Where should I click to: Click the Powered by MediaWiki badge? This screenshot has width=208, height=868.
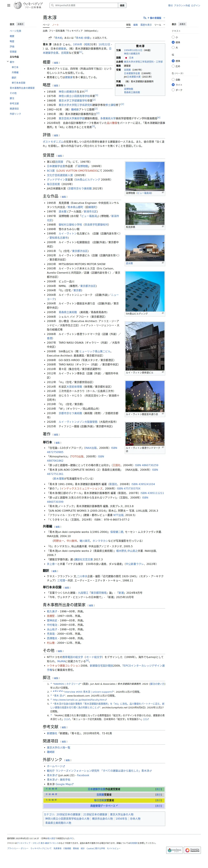pos(192,850)
